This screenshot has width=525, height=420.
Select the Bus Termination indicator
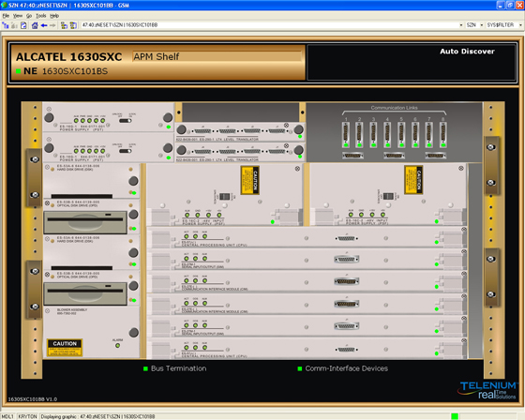click(x=175, y=368)
